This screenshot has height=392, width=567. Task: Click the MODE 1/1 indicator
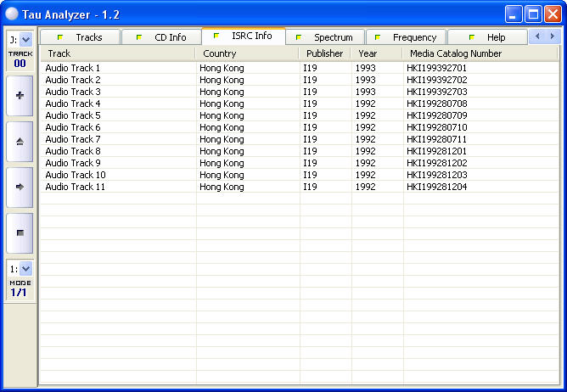coord(20,289)
